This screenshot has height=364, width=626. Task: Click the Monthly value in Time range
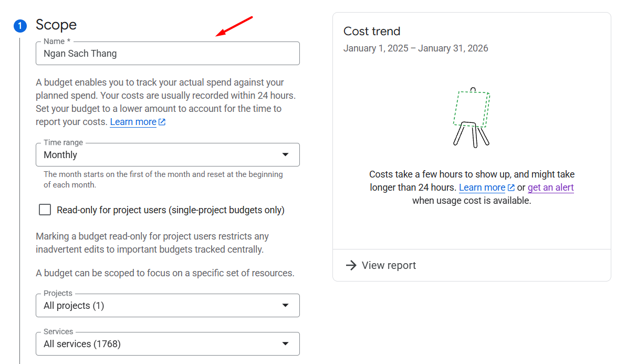coord(60,155)
